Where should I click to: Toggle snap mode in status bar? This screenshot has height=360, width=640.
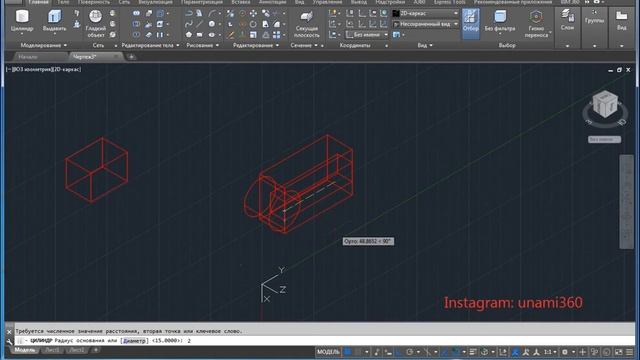(358, 352)
